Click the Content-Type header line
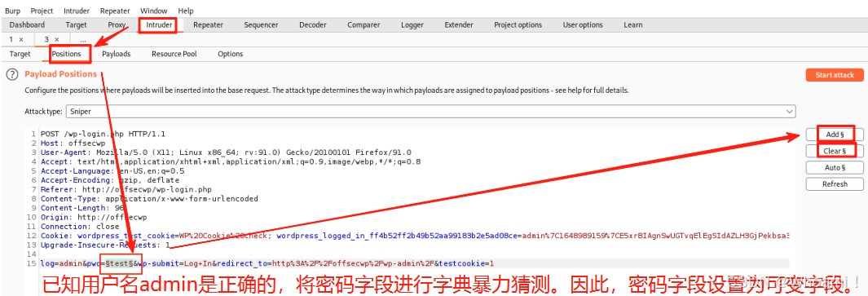868x296 pixels. click(149, 198)
